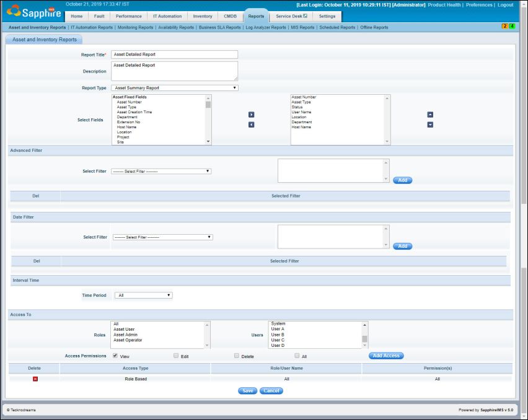528x420 pixels.
Task: Open the Scheduled Reports submenu
Action: point(337,27)
